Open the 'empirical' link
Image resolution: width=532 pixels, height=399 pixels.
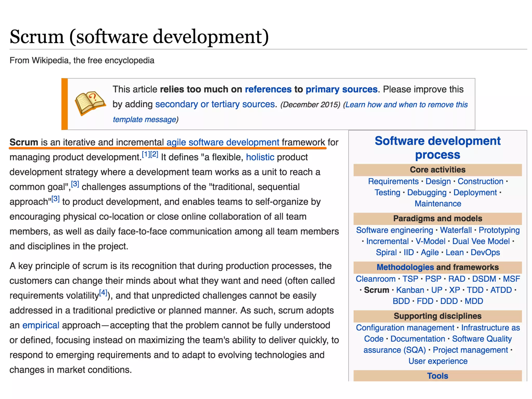coord(41,325)
